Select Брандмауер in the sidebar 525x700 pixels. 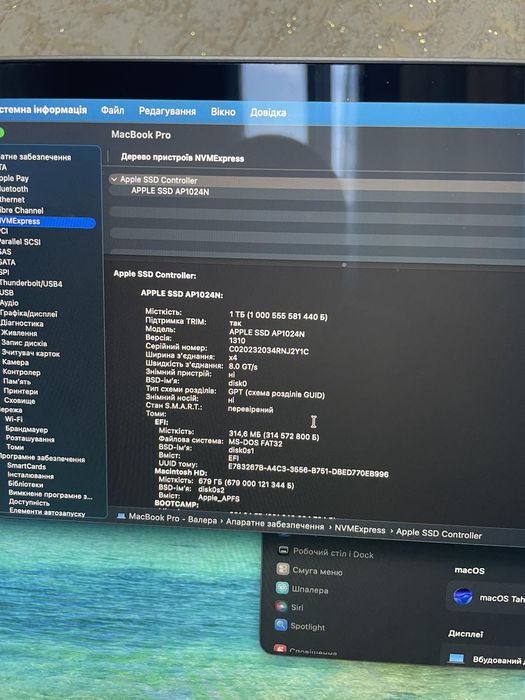(x=27, y=429)
